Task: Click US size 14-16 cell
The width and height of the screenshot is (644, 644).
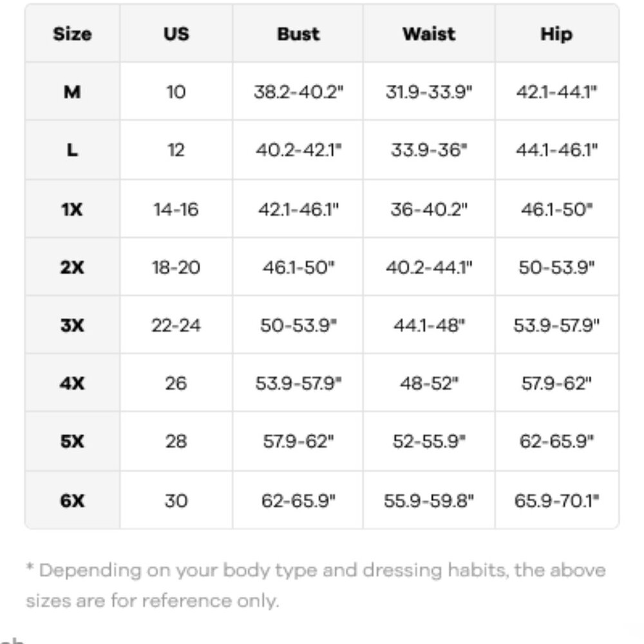Action: 176,209
